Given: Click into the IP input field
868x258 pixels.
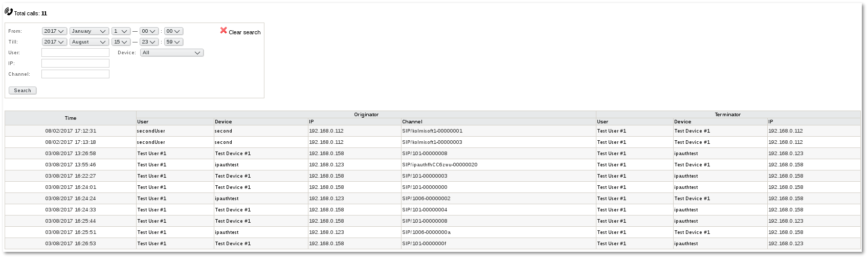Looking at the screenshot, I should (x=75, y=63).
